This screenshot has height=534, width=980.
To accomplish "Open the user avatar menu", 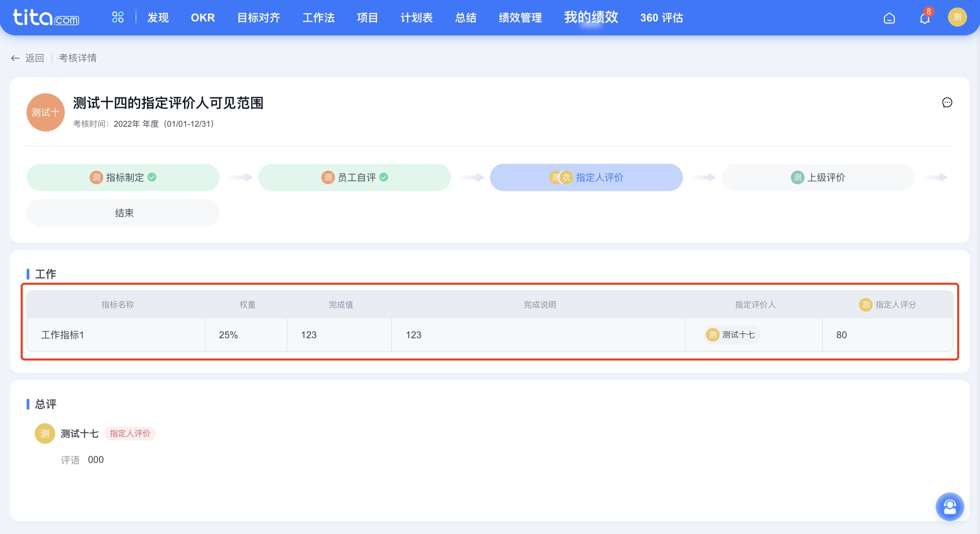I will (957, 17).
